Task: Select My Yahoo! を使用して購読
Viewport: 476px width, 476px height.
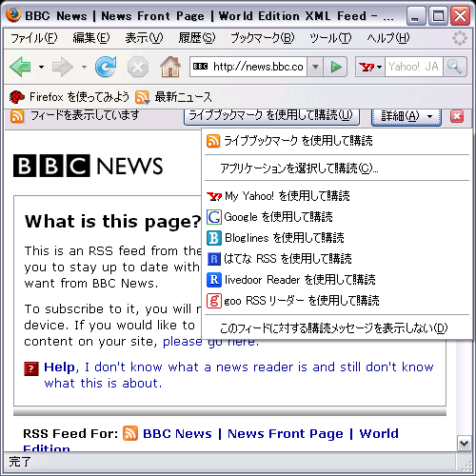Action: click(x=337, y=196)
